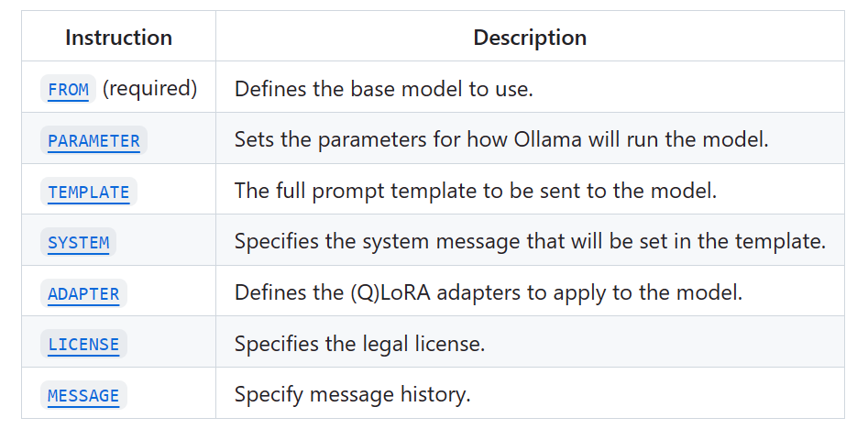The width and height of the screenshot is (868, 440).
Task: Open the LICENSE instruction link
Action: point(83,345)
